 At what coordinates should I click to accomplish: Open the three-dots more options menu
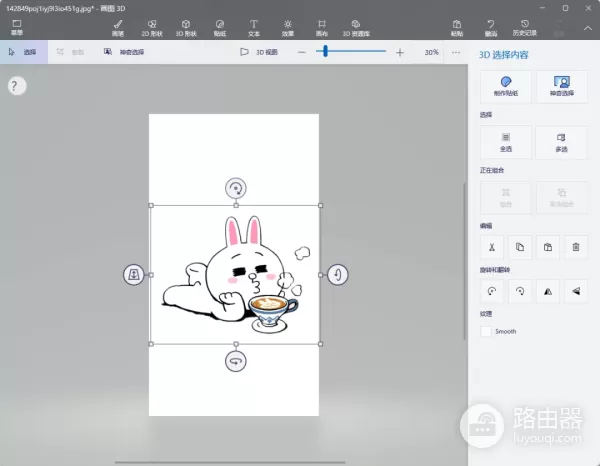point(458,52)
